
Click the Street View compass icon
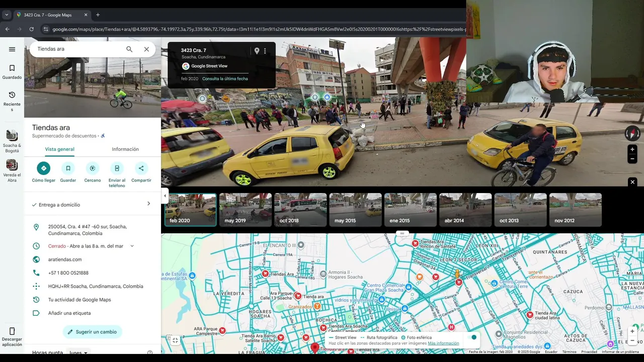coord(632,133)
